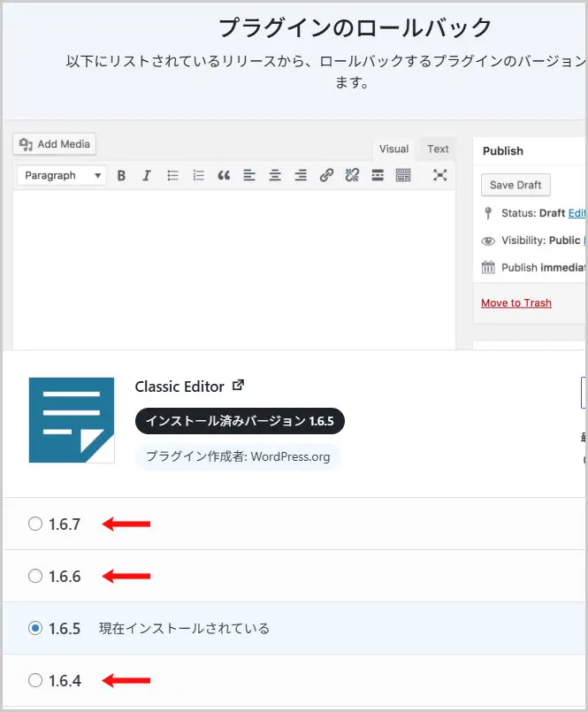Viewport: 588px width, 712px height.
Task: Toggle bold formatting
Action: pyautogui.click(x=121, y=175)
